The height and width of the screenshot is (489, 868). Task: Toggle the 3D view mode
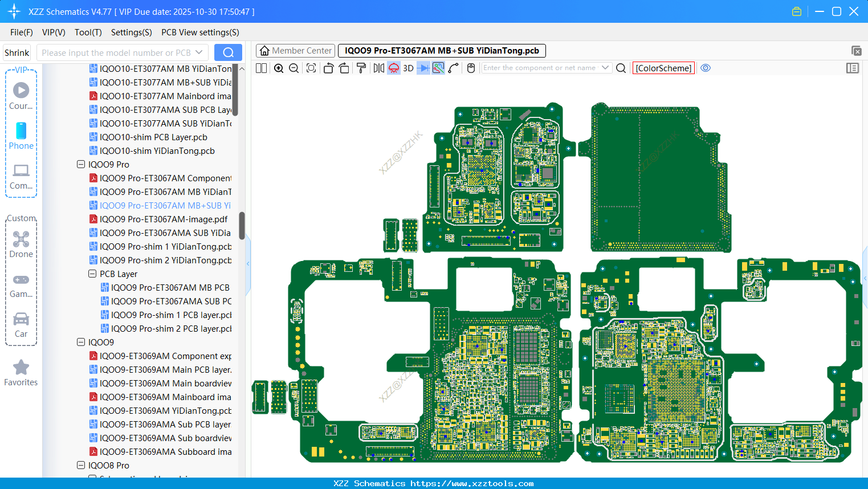coord(408,68)
